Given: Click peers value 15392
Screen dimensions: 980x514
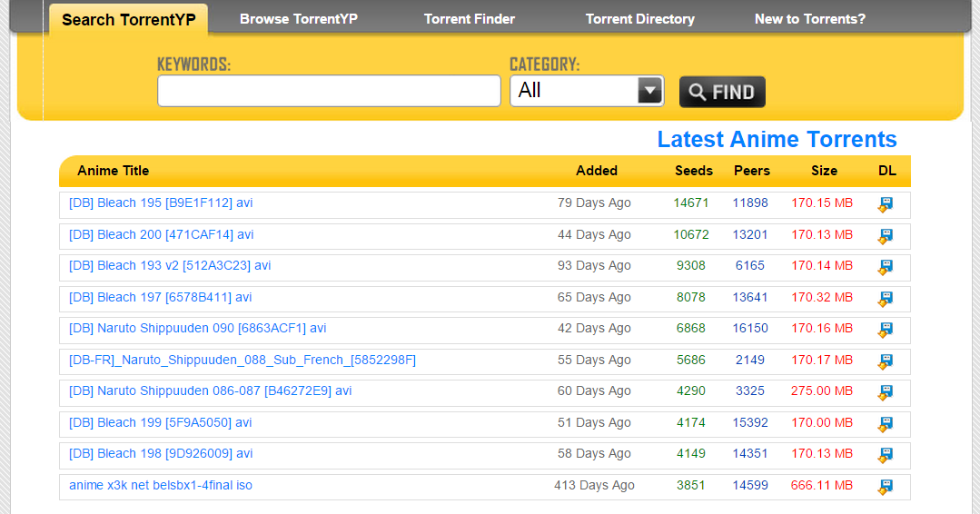Looking at the screenshot, I should pos(750,423).
